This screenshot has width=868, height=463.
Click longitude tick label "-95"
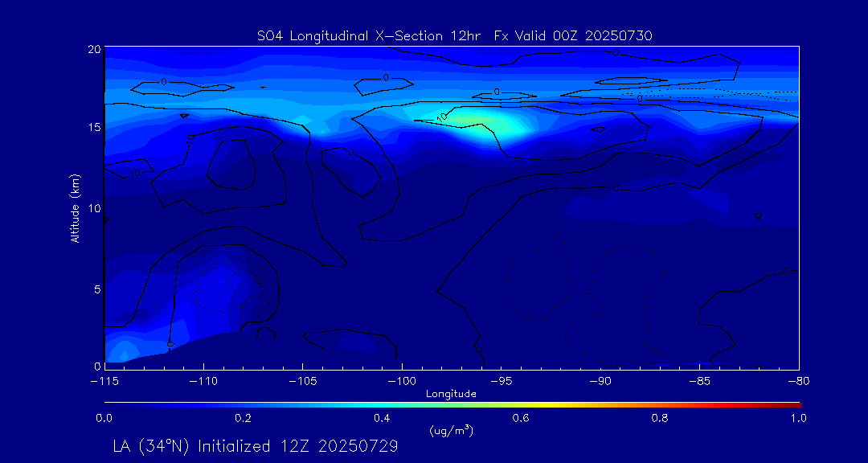click(x=501, y=382)
